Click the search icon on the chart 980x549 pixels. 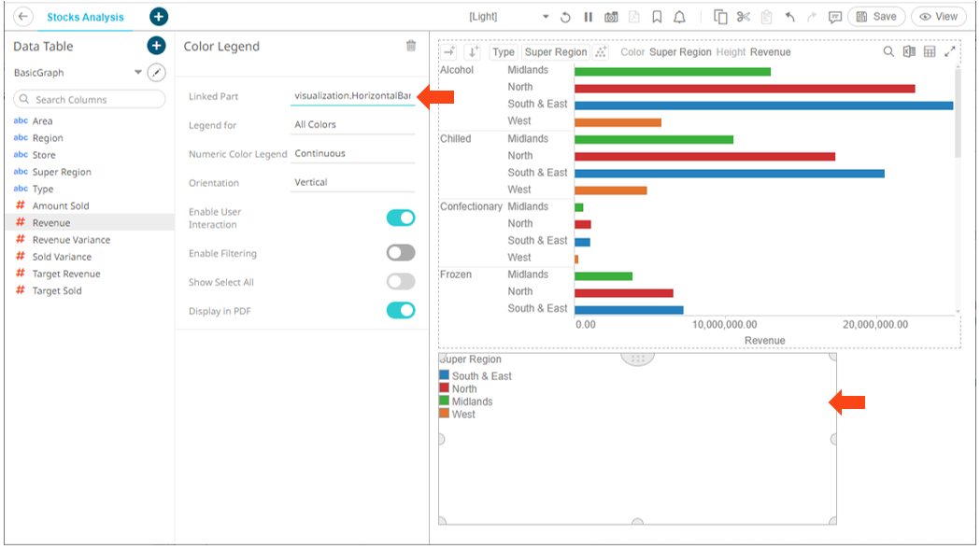888,52
